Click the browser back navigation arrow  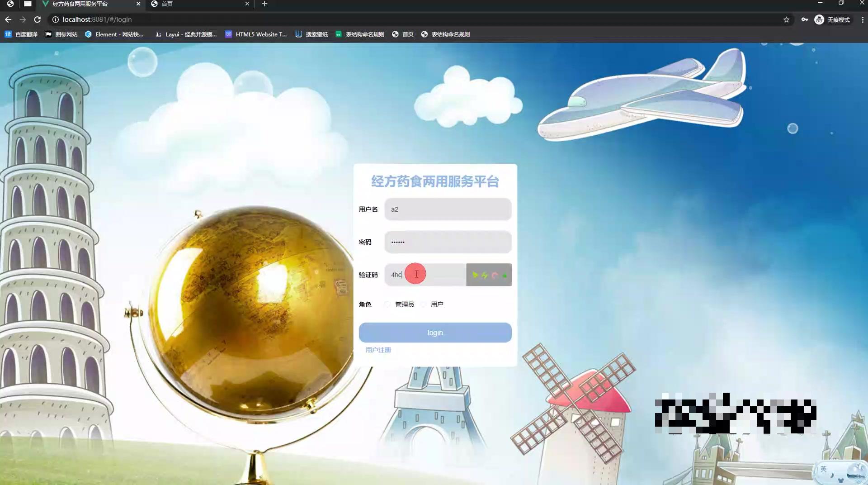click(x=8, y=19)
